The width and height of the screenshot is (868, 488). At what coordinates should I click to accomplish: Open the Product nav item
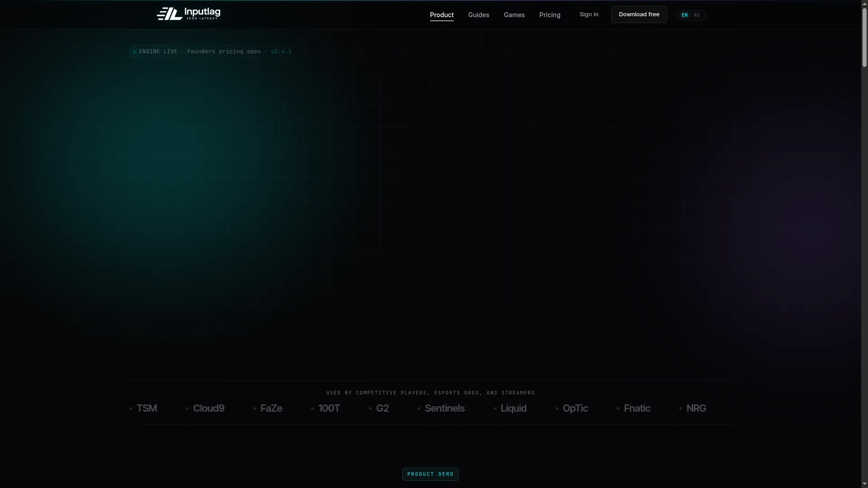[x=442, y=15]
